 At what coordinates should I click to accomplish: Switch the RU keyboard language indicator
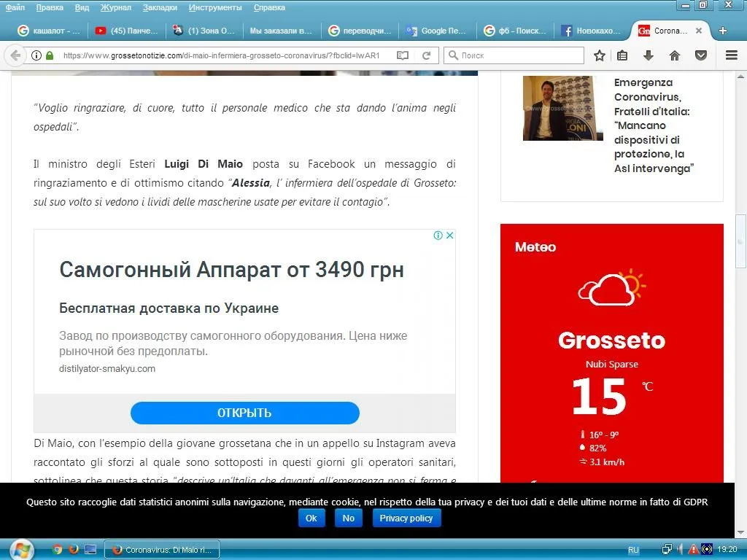click(633, 550)
